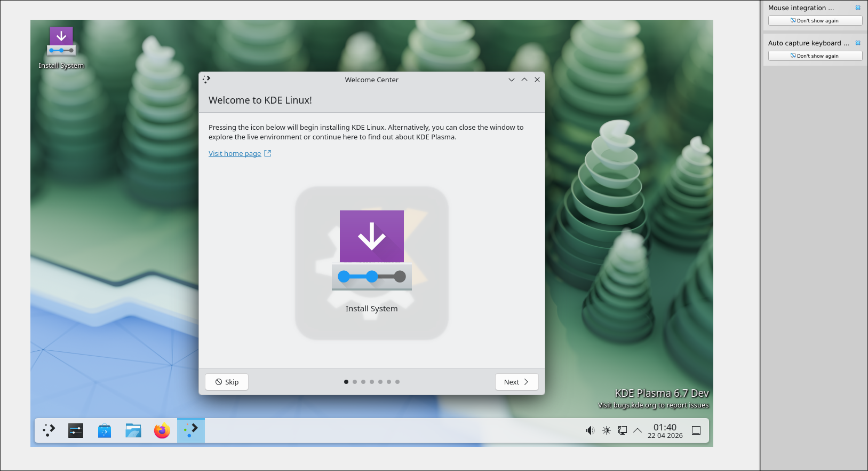Click the Skip button

[227, 382]
